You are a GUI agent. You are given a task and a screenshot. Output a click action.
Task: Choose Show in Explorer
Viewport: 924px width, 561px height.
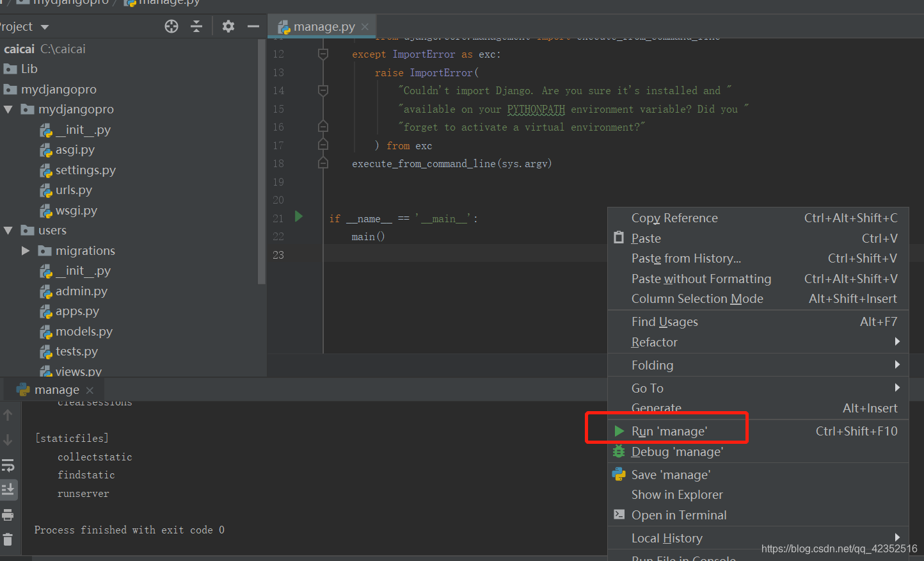(758, 495)
